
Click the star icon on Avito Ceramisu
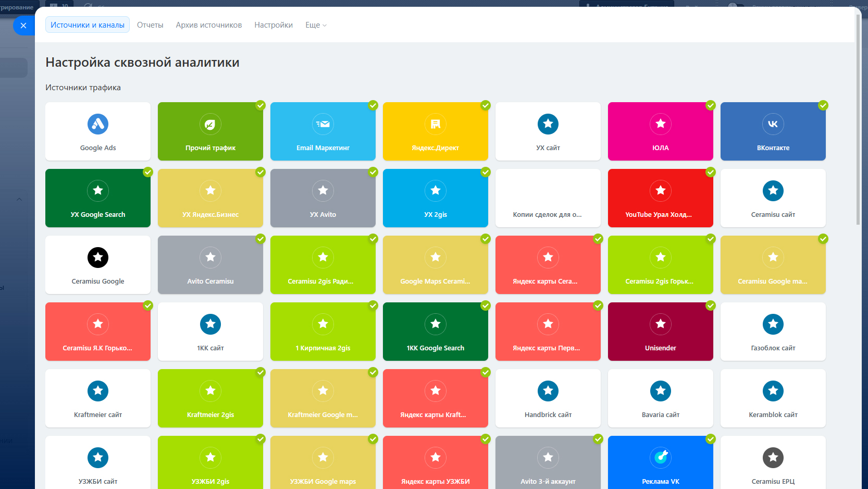[x=210, y=258]
